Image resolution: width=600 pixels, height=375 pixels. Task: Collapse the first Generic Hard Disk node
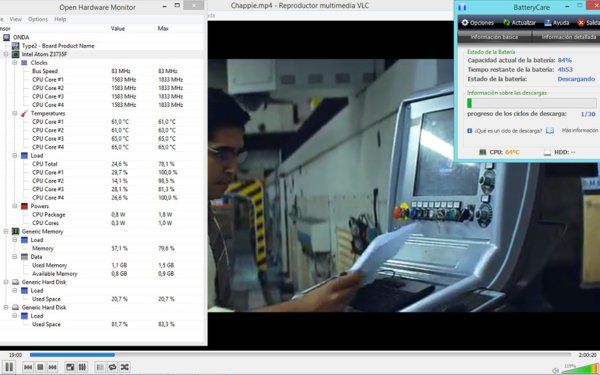click(x=6, y=282)
